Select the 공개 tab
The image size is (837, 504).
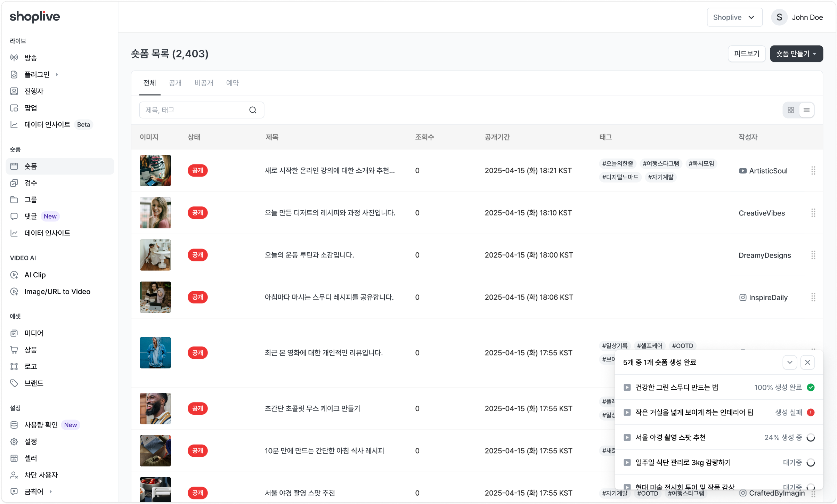[x=175, y=83]
